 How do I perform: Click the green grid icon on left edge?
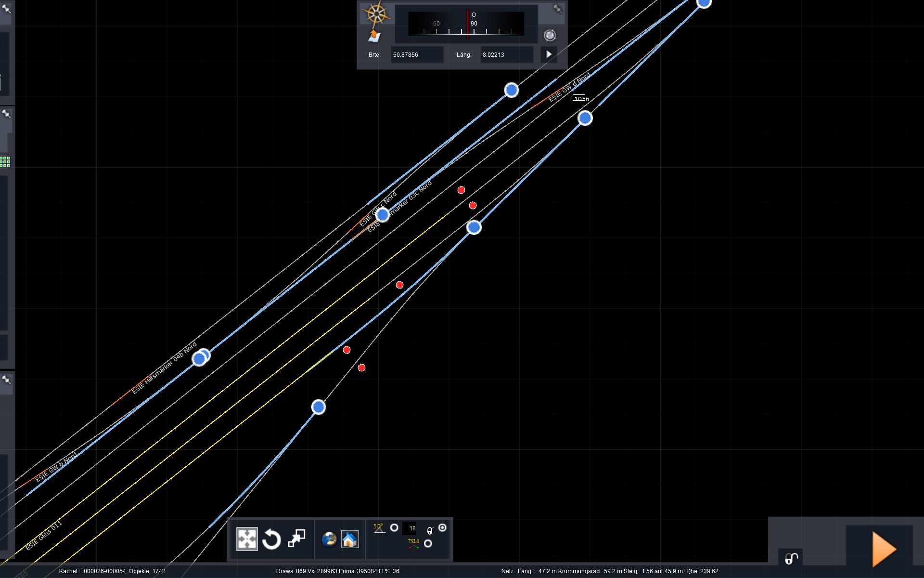tap(5, 162)
